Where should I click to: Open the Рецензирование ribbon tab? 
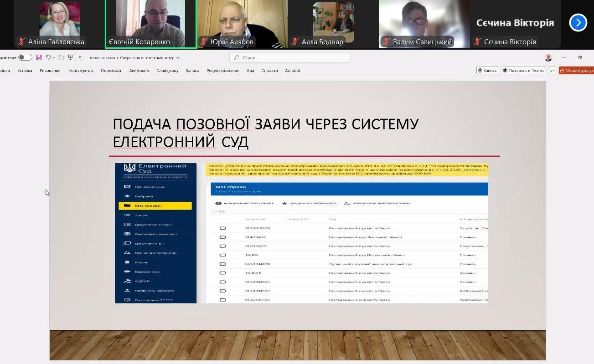[223, 71]
